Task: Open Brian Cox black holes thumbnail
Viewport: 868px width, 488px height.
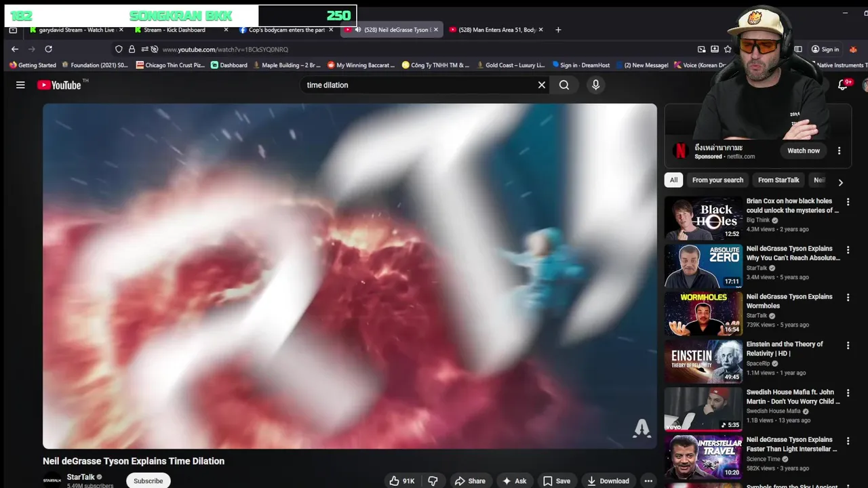Action: click(703, 218)
